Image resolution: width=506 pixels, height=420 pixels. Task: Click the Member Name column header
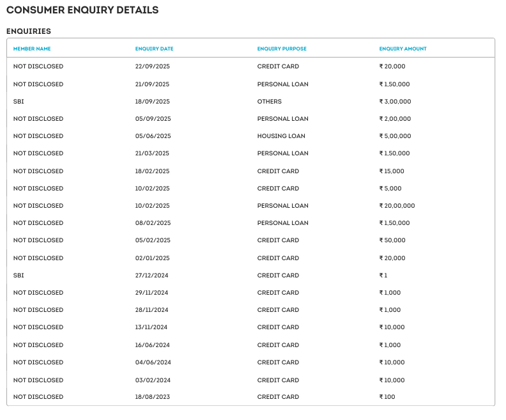coord(32,49)
